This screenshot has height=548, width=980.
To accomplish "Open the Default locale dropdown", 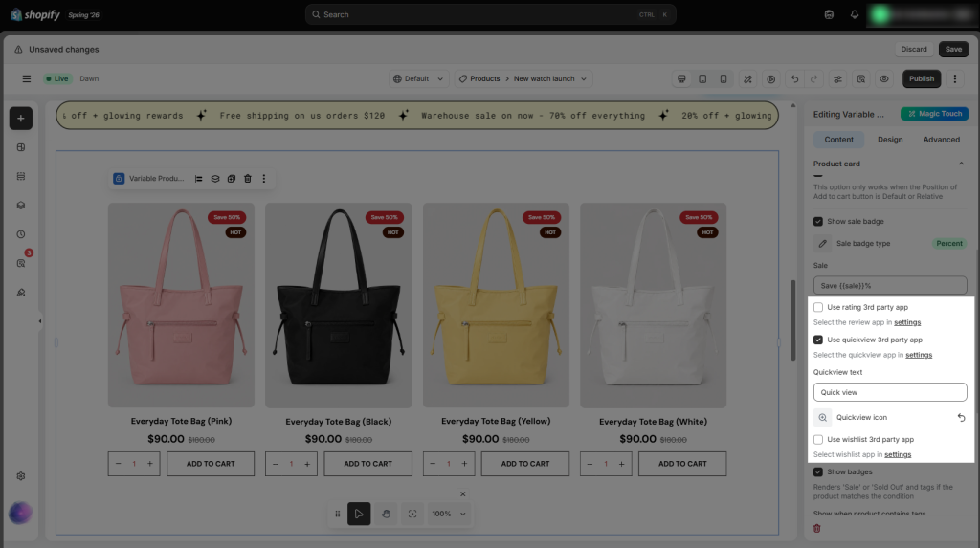I will point(418,78).
